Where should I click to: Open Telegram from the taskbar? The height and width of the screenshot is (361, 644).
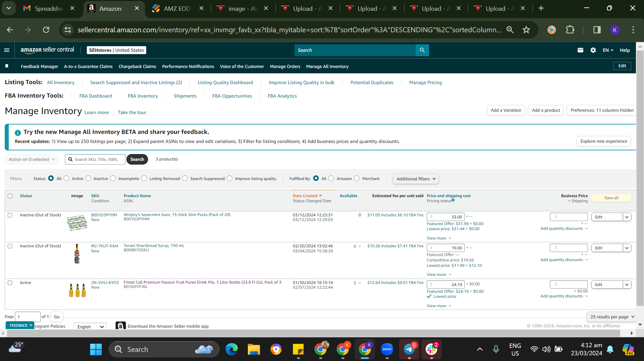click(409, 349)
